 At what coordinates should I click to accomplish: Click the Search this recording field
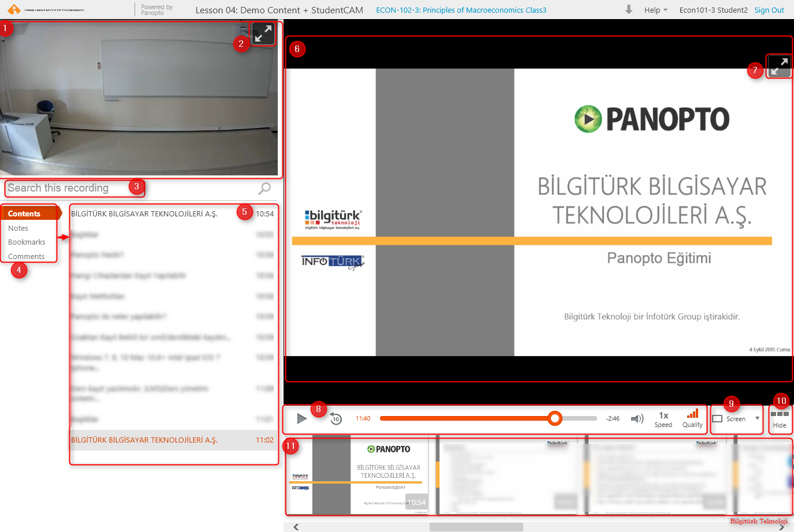(130, 188)
